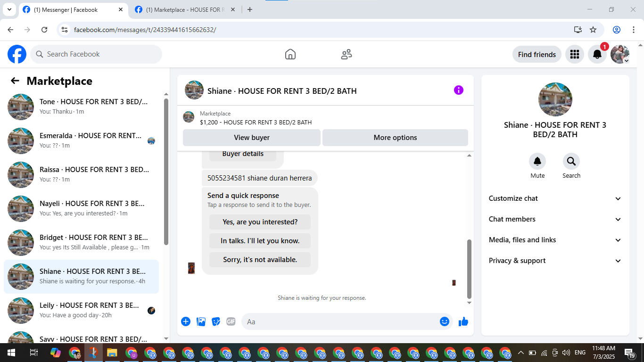Click the browser address bar URL
This screenshot has height=362, width=644.
point(145,30)
